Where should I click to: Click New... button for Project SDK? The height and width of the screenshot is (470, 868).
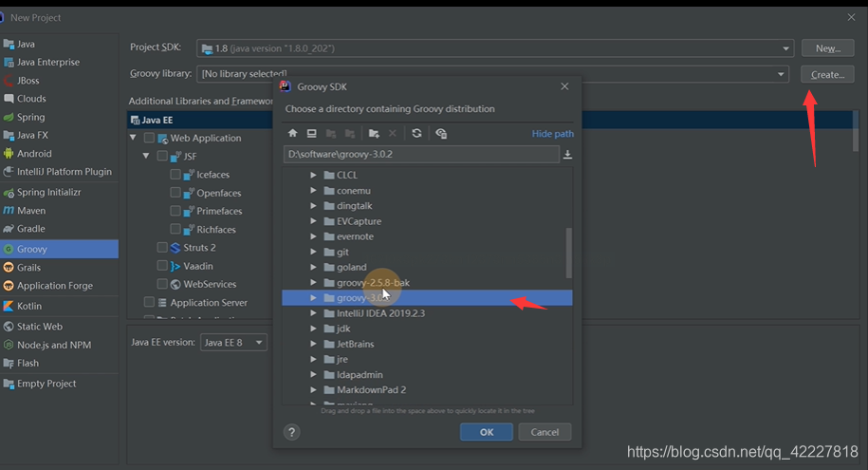[827, 48]
